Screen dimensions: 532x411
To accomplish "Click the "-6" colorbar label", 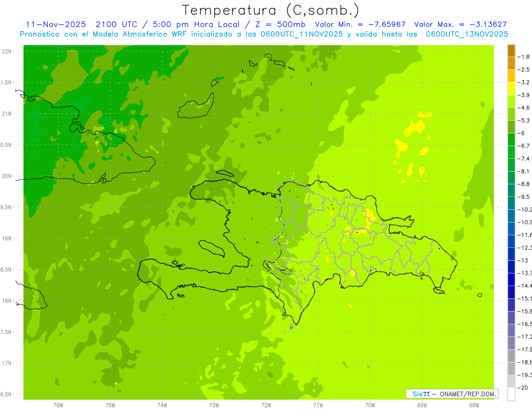I will 521,133.
